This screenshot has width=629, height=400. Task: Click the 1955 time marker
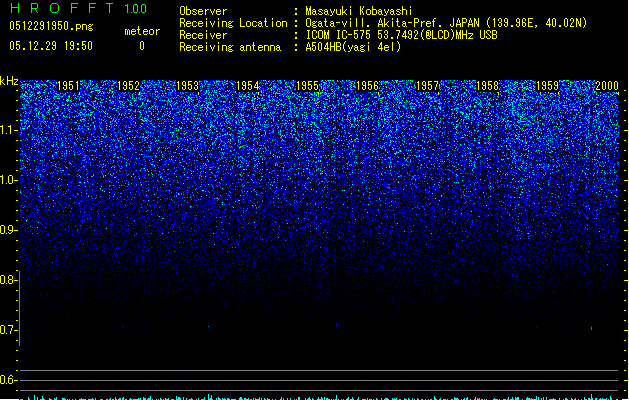coord(307,86)
